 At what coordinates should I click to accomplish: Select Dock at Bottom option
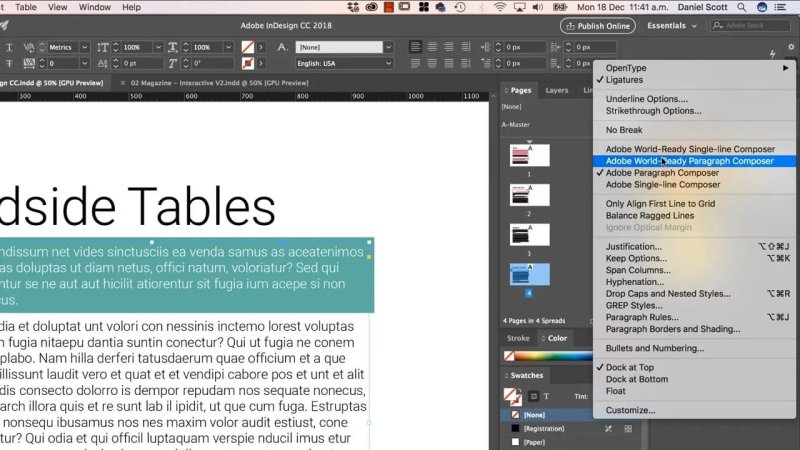pos(694,379)
